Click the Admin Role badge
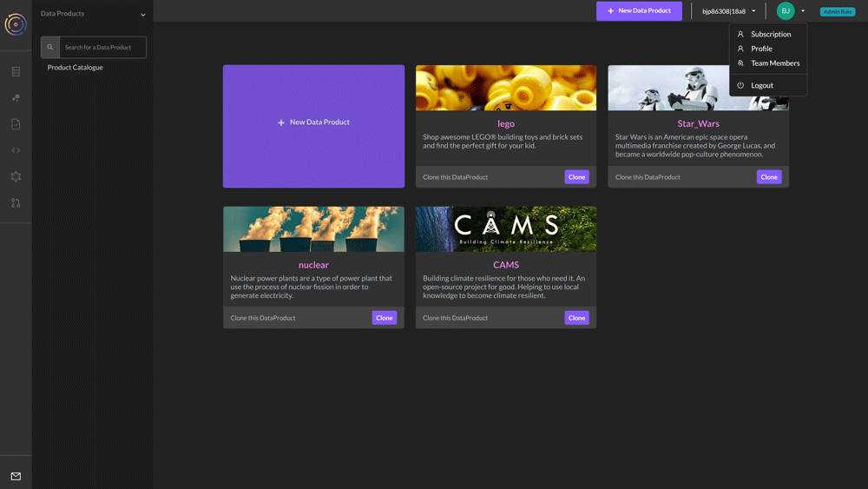This screenshot has height=489, width=868. pyautogui.click(x=837, y=11)
